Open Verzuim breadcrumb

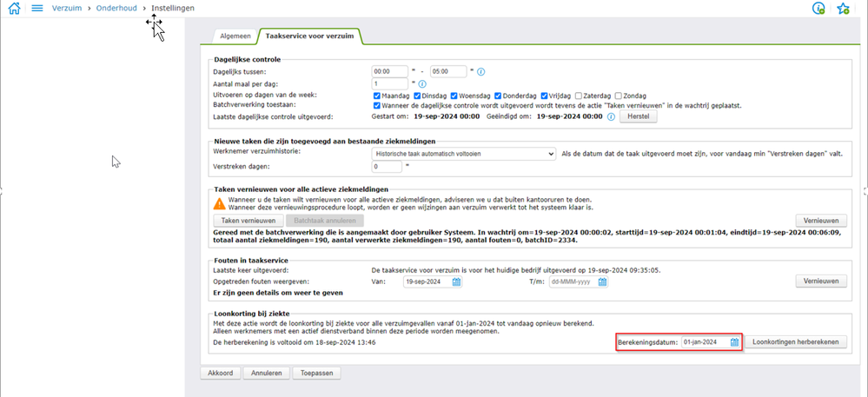coord(66,9)
